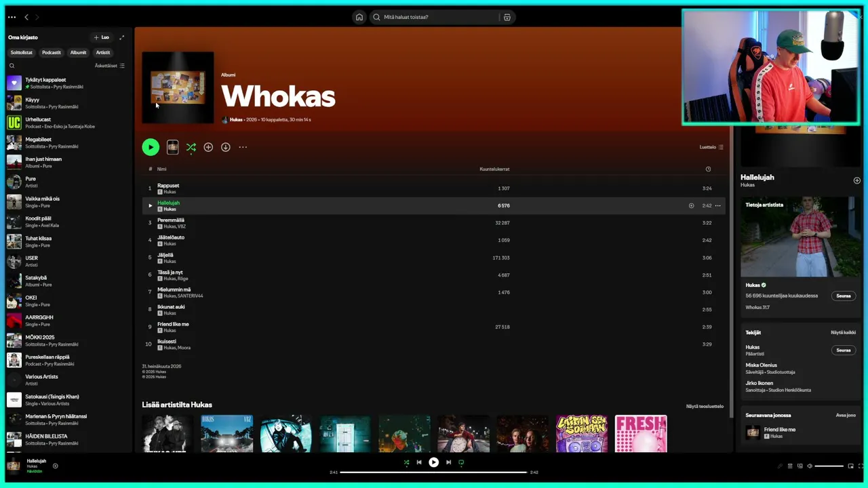Screen dimensions: 868x488
Task: Click the Luo create button
Action: pyautogui.click(x=101, y=37)
